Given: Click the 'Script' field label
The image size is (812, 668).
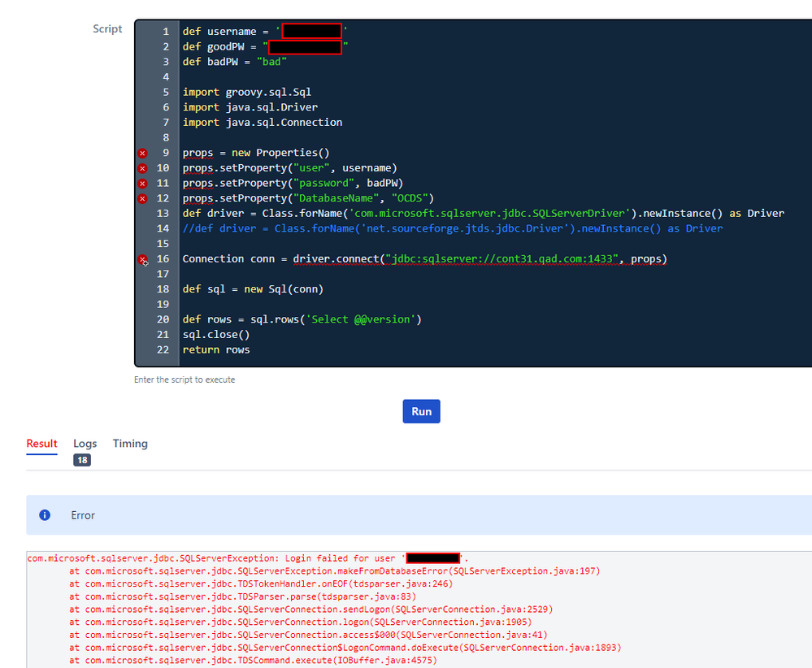Looking at the screenshot, I should point(107,29).
